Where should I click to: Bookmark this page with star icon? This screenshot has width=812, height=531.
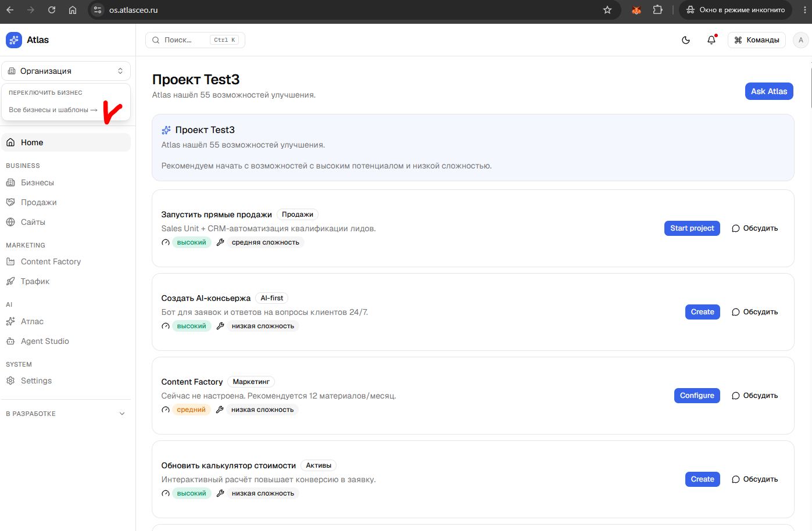[607, 10]
